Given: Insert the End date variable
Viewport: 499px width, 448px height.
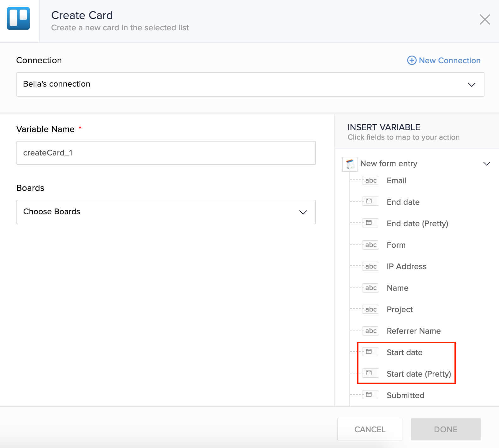Looking at the screenshot, I should coord(403,202).
